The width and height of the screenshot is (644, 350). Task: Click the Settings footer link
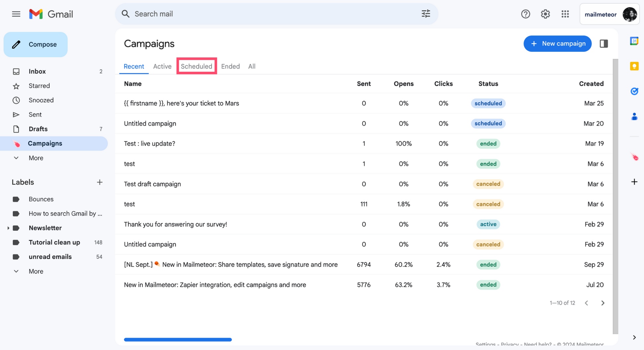click(x=485, y=344)
